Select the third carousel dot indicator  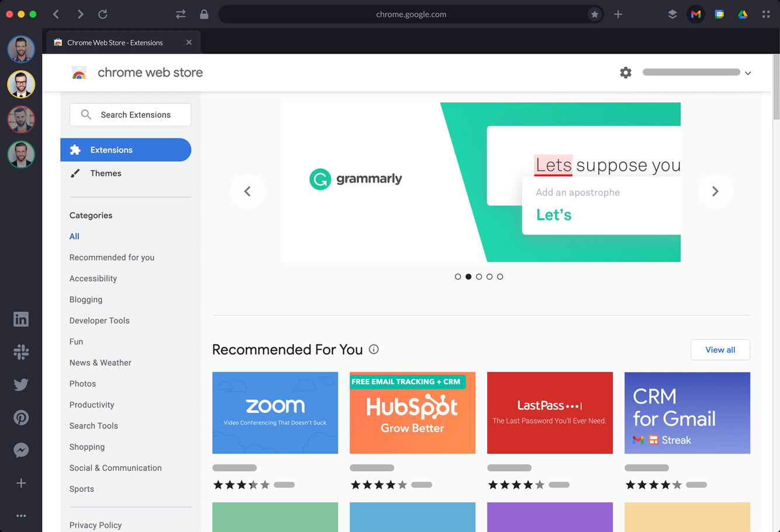479,277
